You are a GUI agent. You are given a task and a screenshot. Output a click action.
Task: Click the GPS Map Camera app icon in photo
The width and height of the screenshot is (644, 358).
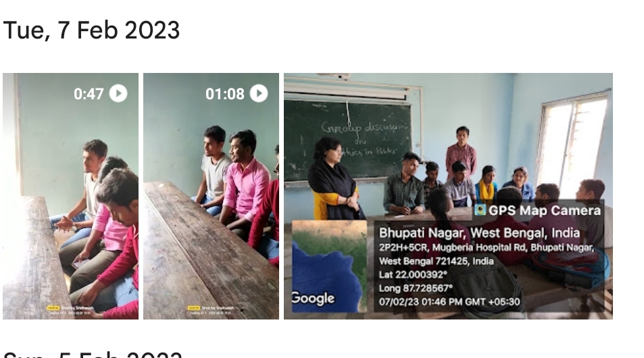tap(480, 210)
